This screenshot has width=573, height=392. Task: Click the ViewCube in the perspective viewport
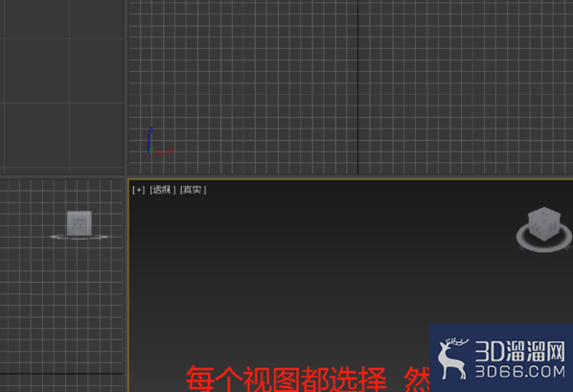coord(544,223)
